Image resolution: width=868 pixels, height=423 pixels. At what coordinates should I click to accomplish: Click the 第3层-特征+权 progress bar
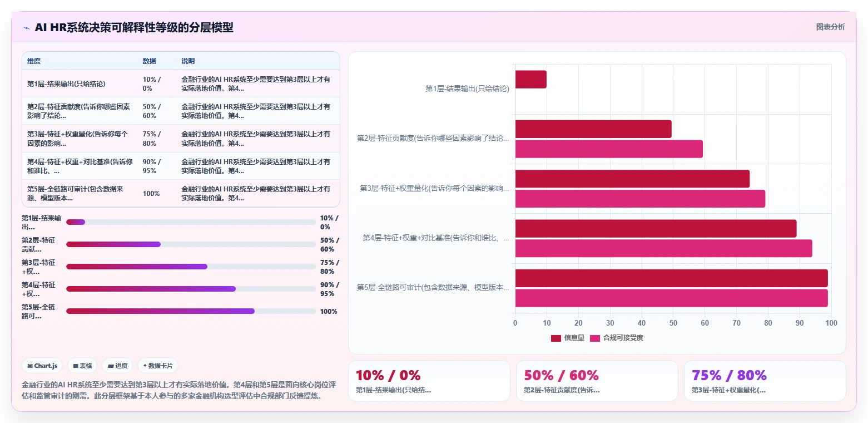(191, 267)
